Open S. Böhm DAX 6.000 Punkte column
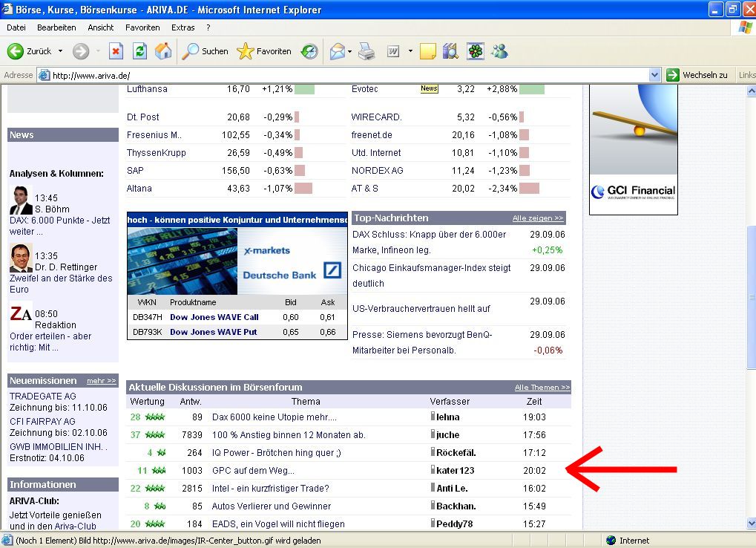Image resolution: width=756 pixels, height=548 pixels. [60, 226]
